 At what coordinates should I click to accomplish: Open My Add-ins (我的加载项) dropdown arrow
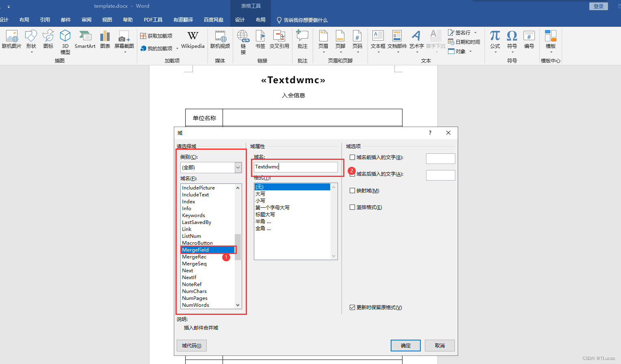point(177,49)
